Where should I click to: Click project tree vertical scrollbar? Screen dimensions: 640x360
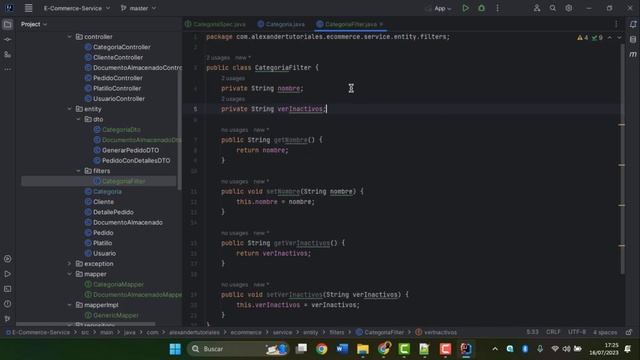[x=180, y=131]
